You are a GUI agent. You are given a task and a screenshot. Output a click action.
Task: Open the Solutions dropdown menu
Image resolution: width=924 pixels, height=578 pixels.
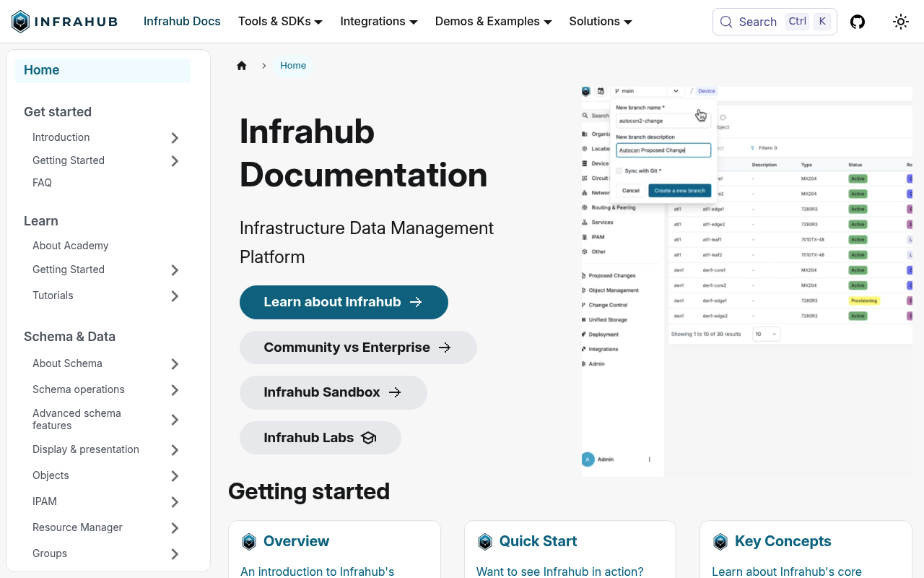tap(601, 22)
